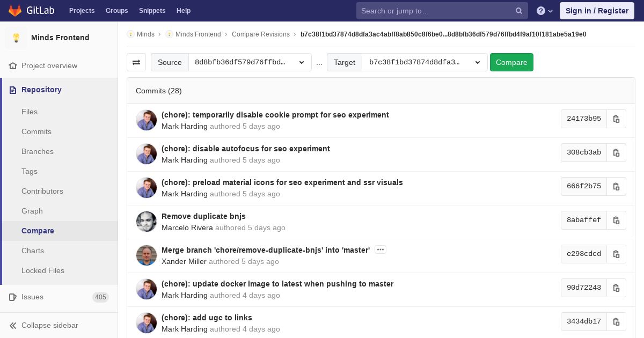Image resolution: width=644 pixels, height=338 pixels.
Task: Copy commit SHA 90d72243
Action: pyautogui.click(x=616, y=288)
